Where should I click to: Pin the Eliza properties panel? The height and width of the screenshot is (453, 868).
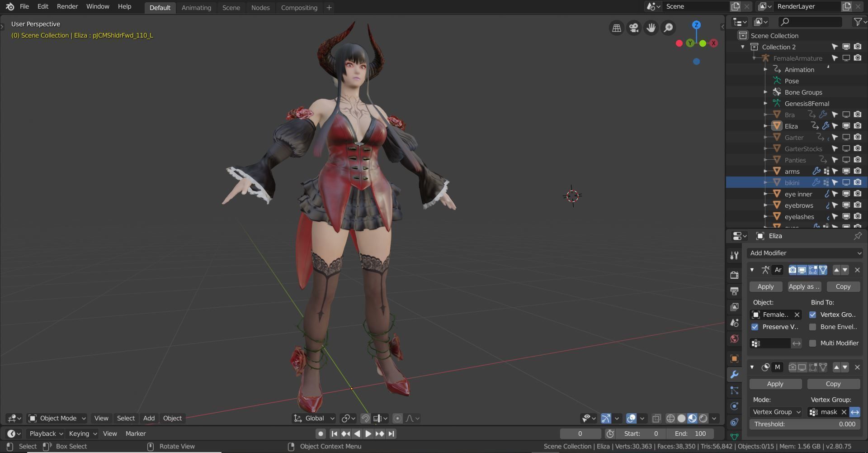pos(857,236)
